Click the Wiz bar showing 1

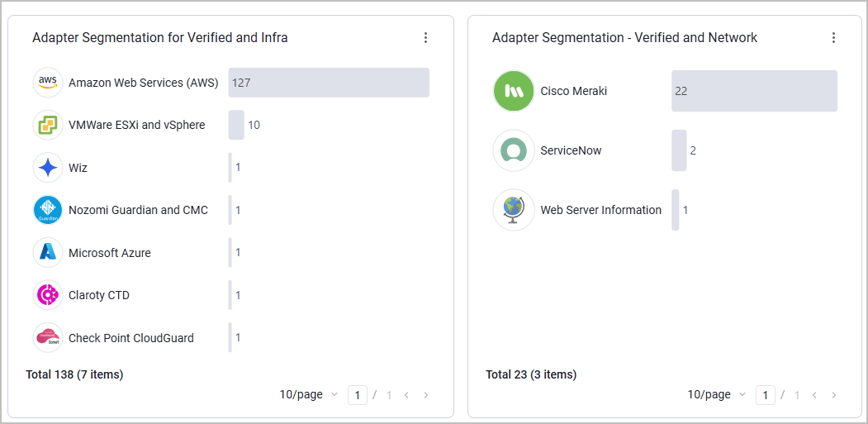point(230,168)
